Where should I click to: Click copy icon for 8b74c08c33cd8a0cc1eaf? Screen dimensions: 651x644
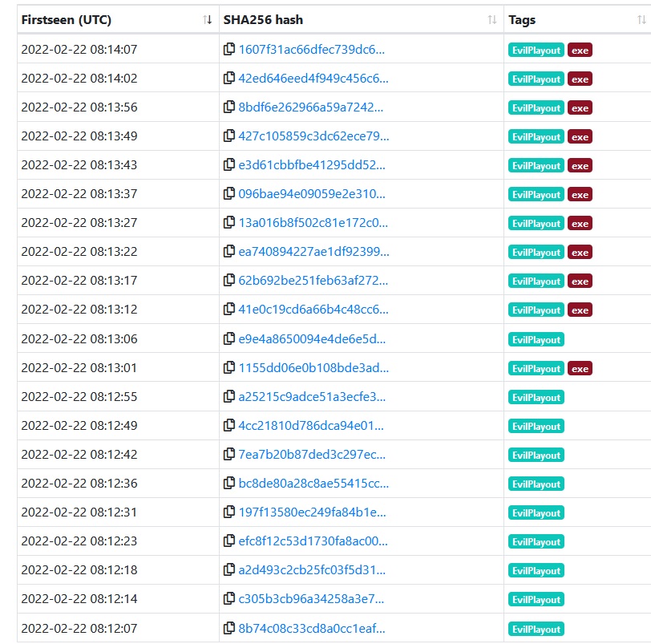pyautogui.click(x=228, y=628)
